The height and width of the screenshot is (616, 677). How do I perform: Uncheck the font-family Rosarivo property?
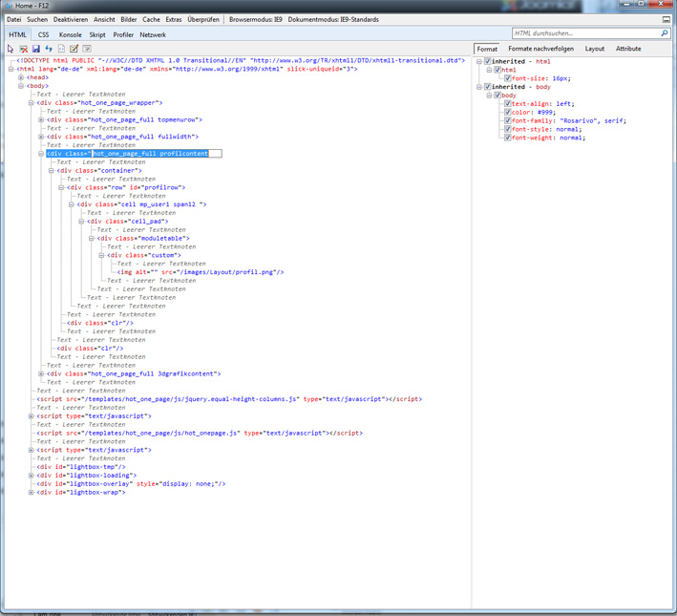pyautogui.click(x=508, y=120)
